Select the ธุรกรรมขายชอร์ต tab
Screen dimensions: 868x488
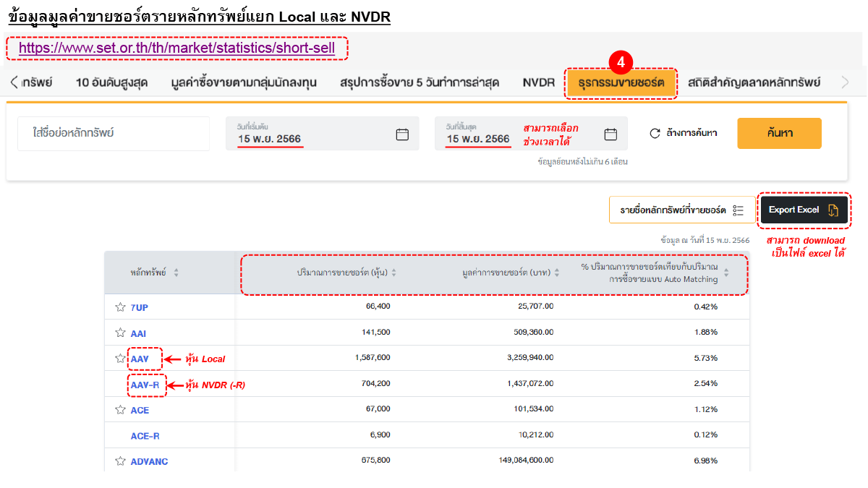(621, 82)
